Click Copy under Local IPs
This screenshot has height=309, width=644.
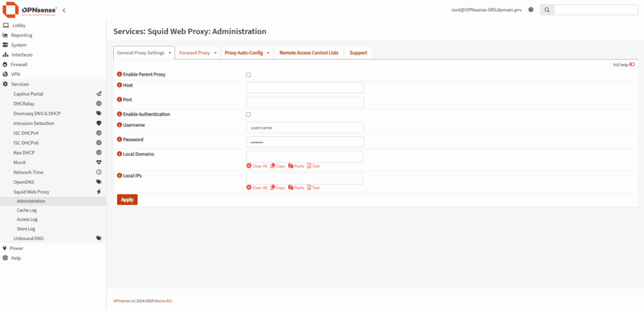pyautogui.click(x=277, y=188)
